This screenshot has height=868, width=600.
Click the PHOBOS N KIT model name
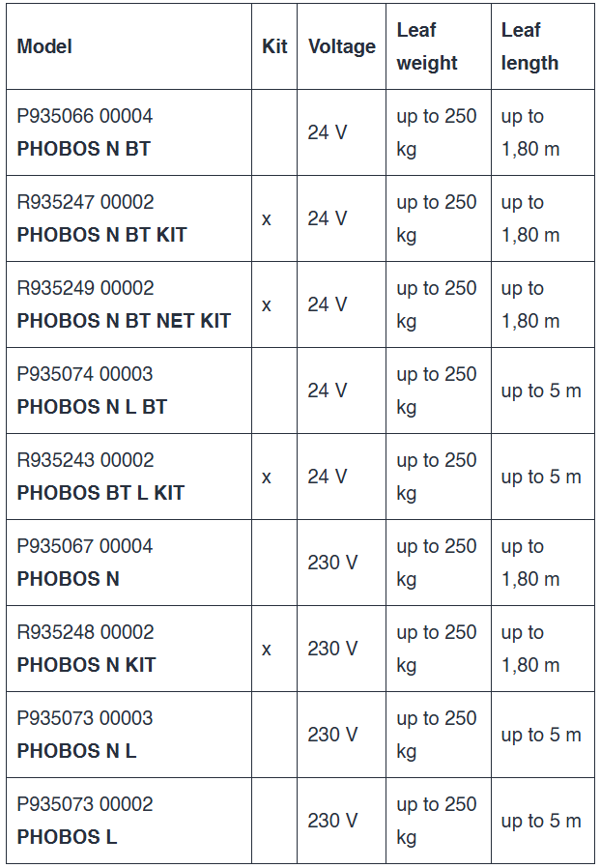(86, 665)
